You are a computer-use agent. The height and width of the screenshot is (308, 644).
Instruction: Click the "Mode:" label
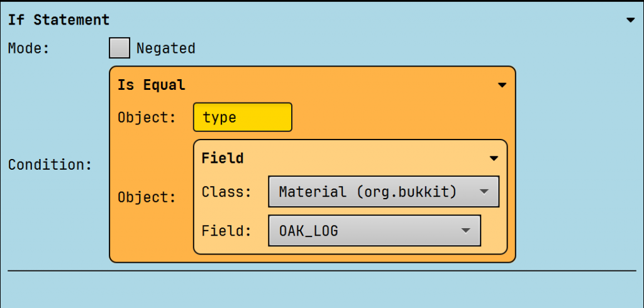[29, 48]
